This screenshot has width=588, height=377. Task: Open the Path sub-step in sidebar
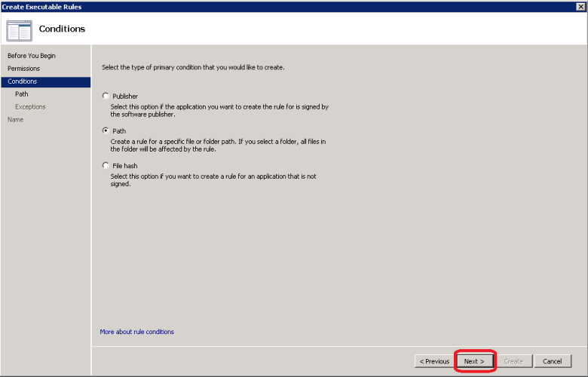pyautogui.click(x=22, y=94)
